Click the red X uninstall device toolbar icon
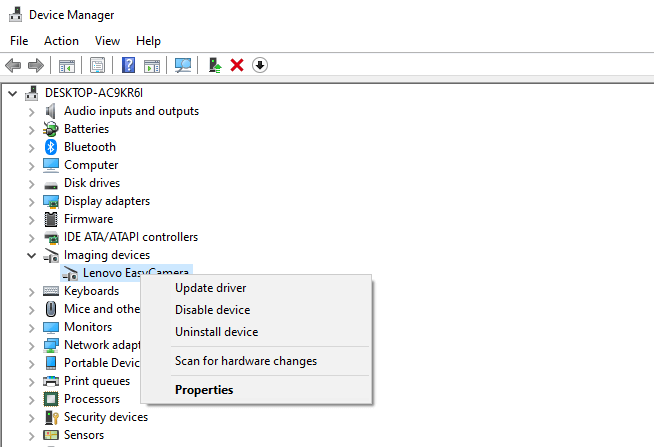Viewport: 654px width, 447px height. pyautogui.click(x=237, y=65)
